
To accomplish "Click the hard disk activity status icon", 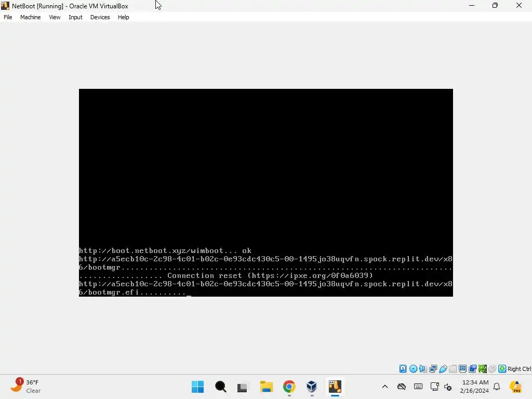I will tap(403, 369).
